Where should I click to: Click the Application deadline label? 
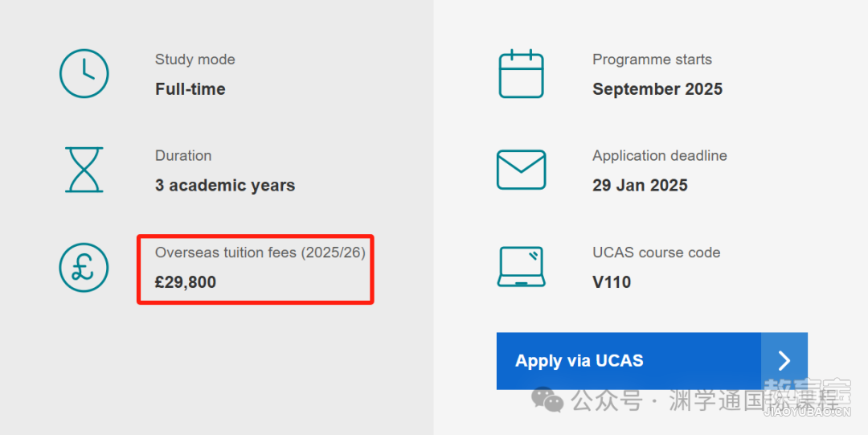[x=660, y=156]
